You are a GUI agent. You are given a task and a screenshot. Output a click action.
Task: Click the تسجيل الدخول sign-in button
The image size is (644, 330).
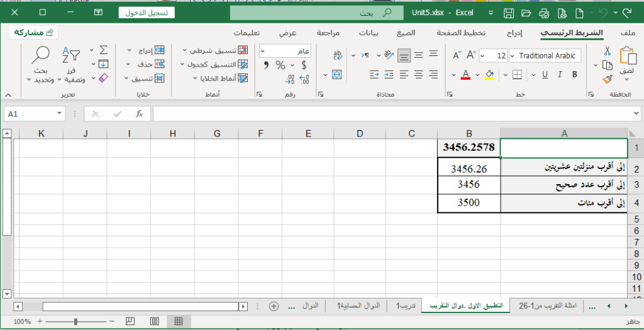pos(147,13)
